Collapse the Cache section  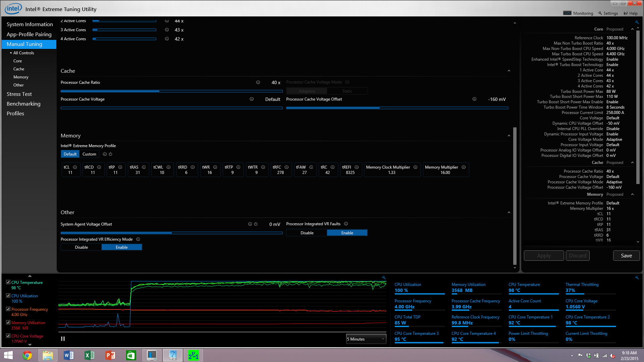(x=509, y=71)
